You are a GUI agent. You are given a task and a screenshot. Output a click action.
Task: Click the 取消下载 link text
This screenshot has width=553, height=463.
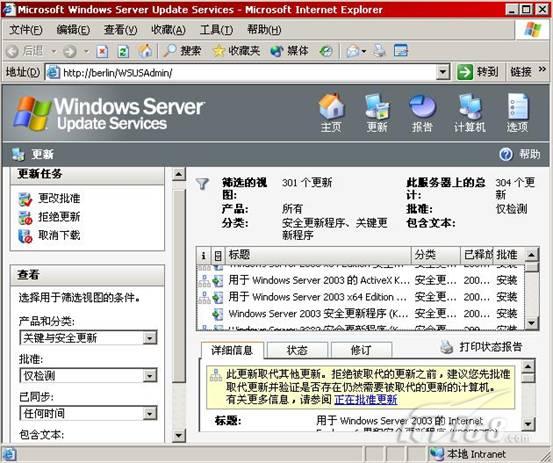(59, 235)
